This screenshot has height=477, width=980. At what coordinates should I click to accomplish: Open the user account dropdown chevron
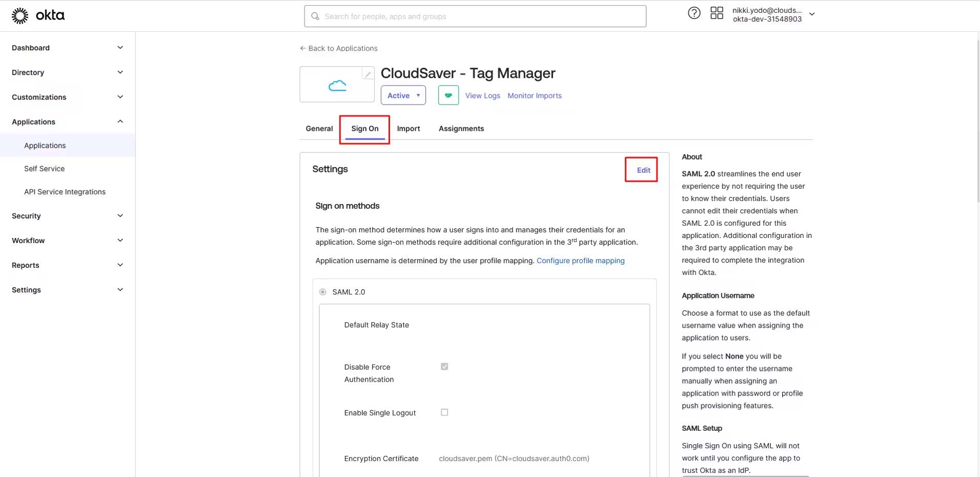click(812, 14)
